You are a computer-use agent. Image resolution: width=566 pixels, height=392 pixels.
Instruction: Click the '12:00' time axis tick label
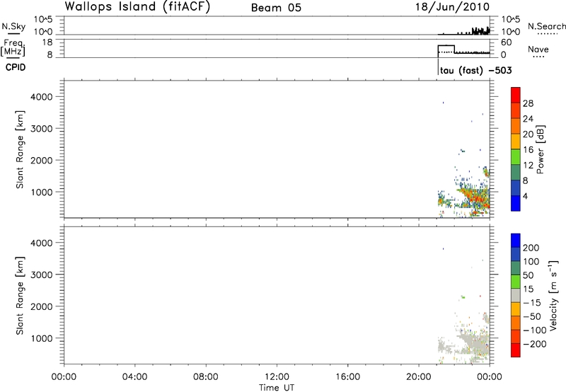coord(277,377)
